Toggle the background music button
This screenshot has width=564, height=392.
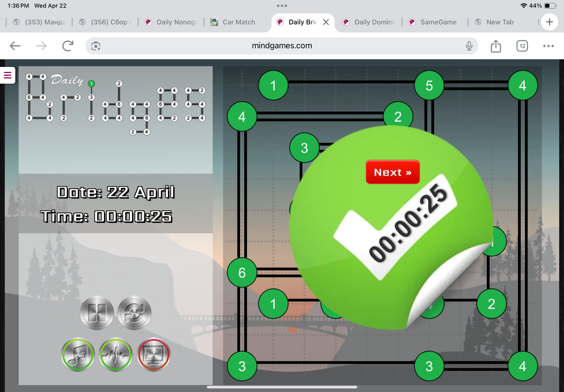[x=78, y=354]
